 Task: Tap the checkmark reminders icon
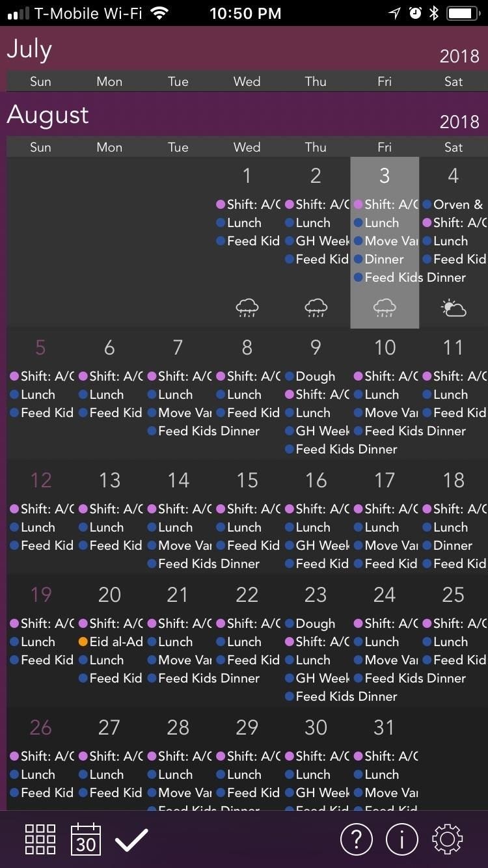131,839
